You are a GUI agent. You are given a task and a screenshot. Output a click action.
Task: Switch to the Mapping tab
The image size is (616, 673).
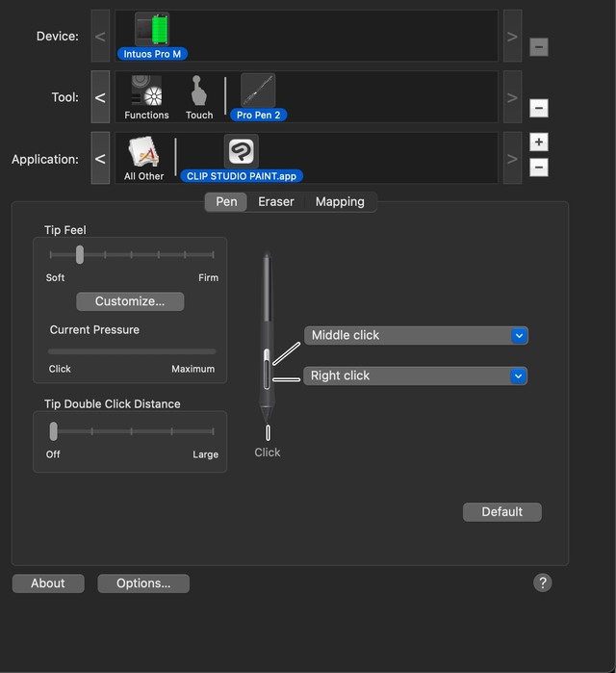coord(340,202)
